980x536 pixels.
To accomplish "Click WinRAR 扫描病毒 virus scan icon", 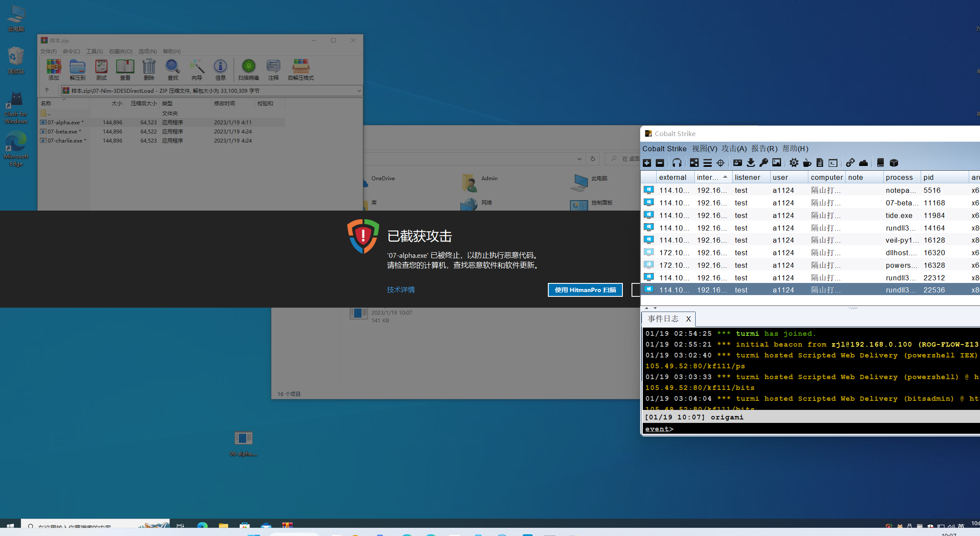I will [248, 70].
